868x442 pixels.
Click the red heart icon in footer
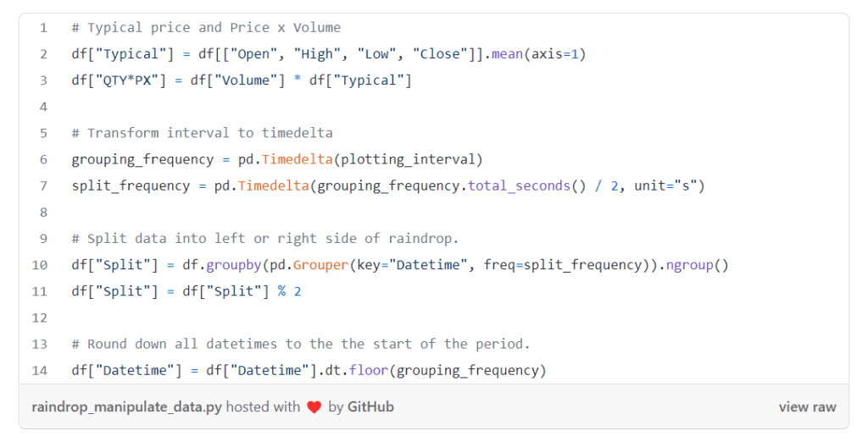tap(314, 407)
